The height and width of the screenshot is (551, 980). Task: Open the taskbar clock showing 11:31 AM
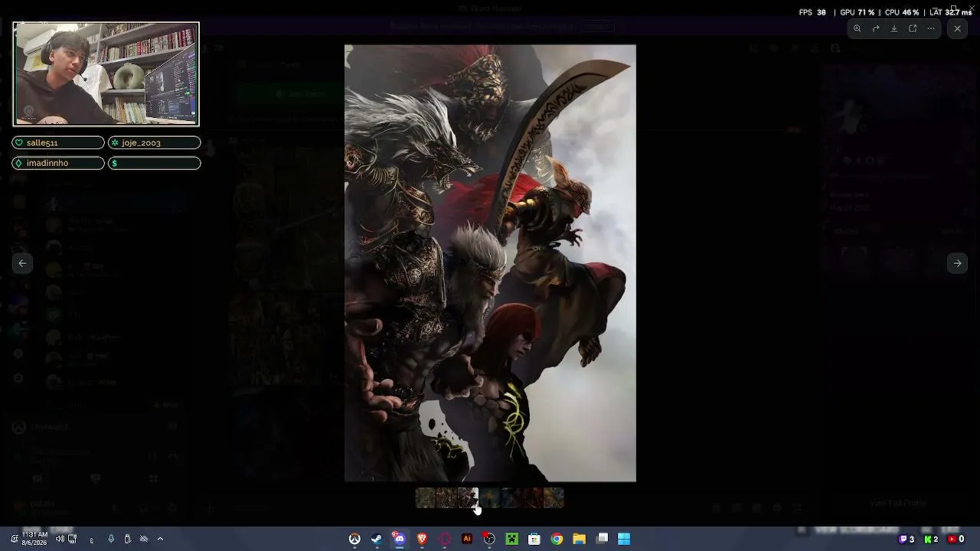(x=34, y=539)
